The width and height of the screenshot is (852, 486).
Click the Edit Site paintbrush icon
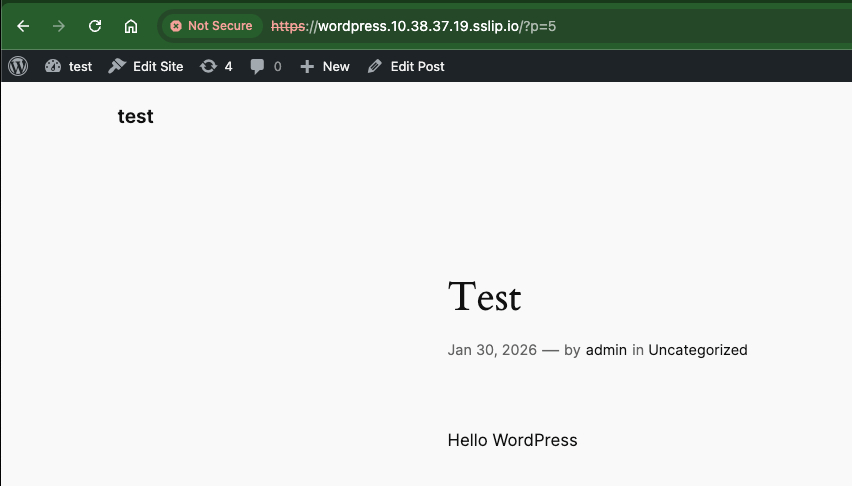coord(117,66)
